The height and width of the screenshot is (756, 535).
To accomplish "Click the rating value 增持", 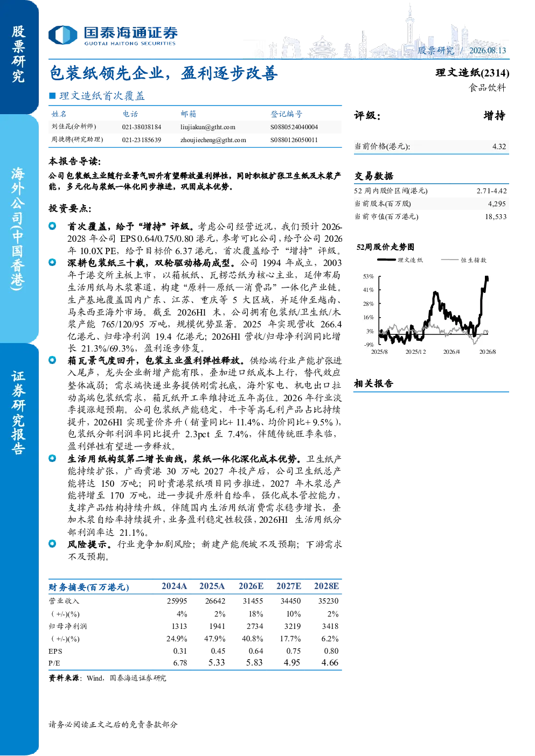I will 495,116.
